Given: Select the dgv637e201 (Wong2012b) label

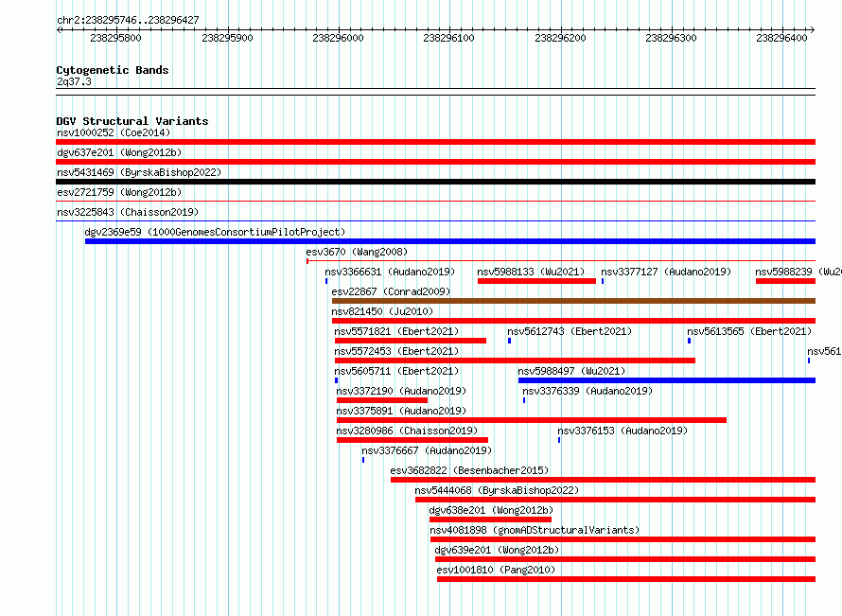Looking at the screenshot, I should point(119,152).
